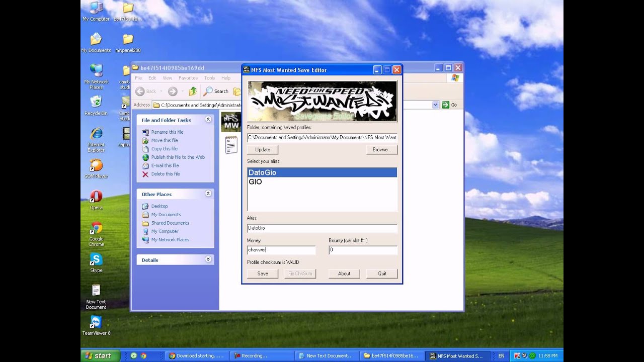Image resolution: width=644 pixels, height=362 pixels.
Task: Click the saved profiles folder path field
Action: (x=322, y=137)
